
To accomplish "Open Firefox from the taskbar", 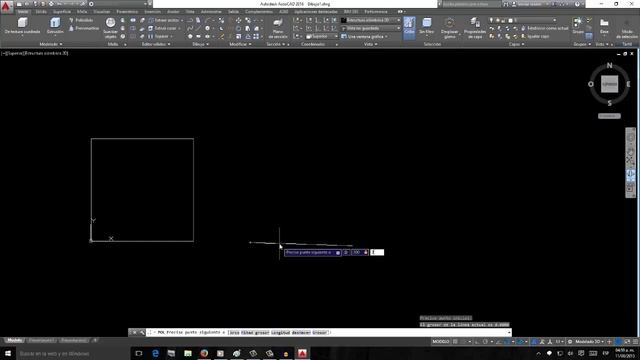I will coord(204,353).
